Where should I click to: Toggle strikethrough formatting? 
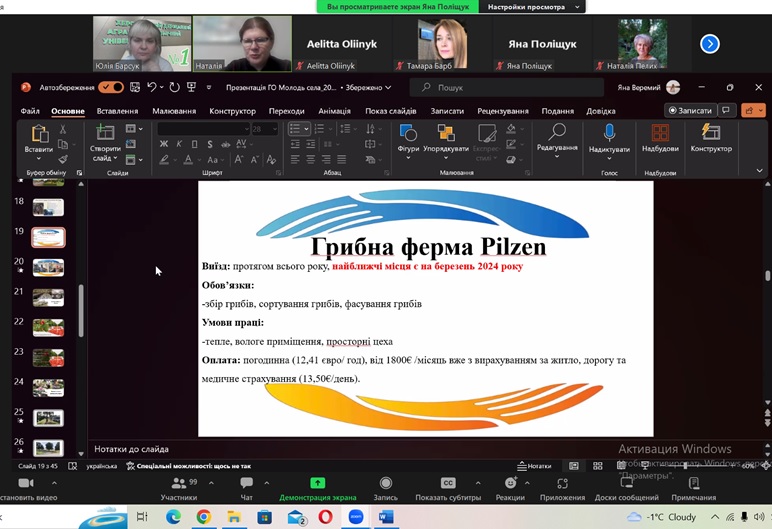click(x=225, y=144)
